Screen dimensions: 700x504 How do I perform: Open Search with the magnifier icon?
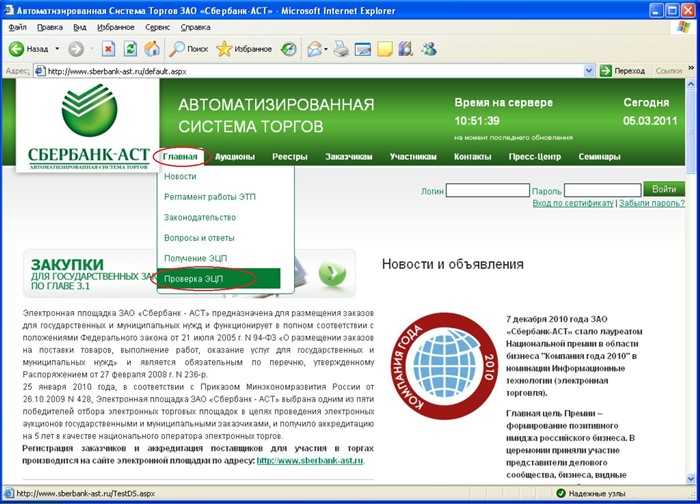tap(176, 49)
